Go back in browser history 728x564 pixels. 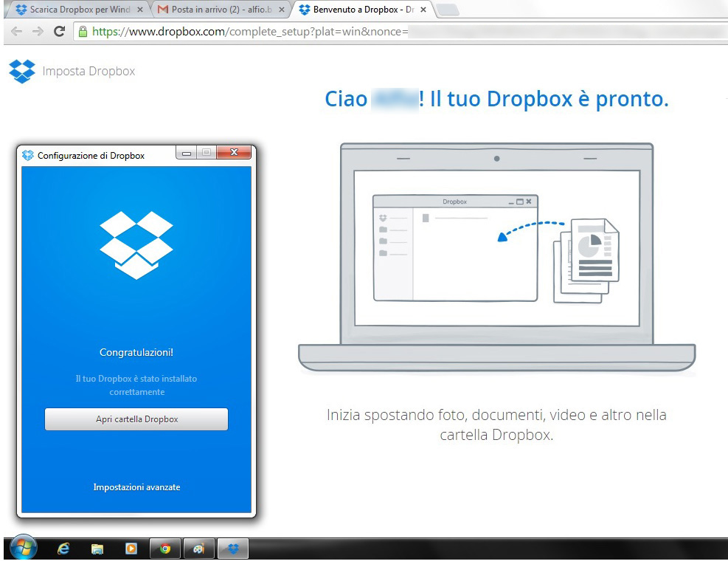pos(17,32)
